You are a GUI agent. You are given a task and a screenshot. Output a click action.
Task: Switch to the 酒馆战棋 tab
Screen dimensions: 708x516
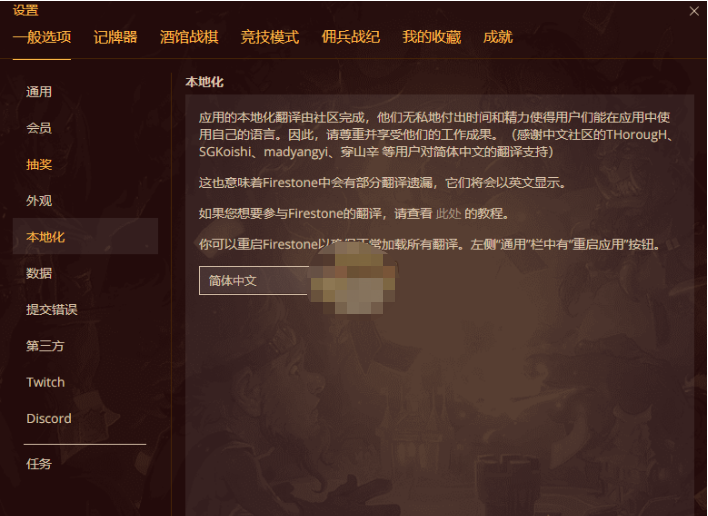point(189,37)
